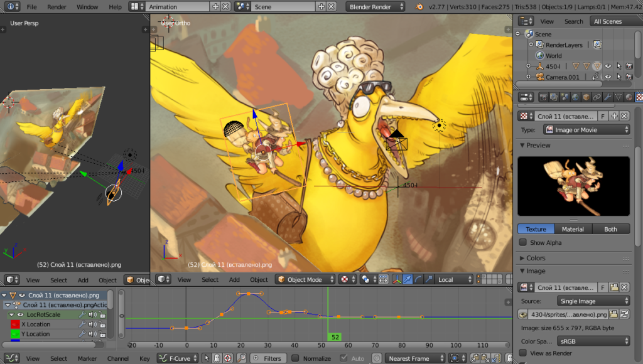Open the Nearest Frame auto-snap dropdown
This screenshot has width=643, height=364.
pyautogui.click(x=415, y=358)
